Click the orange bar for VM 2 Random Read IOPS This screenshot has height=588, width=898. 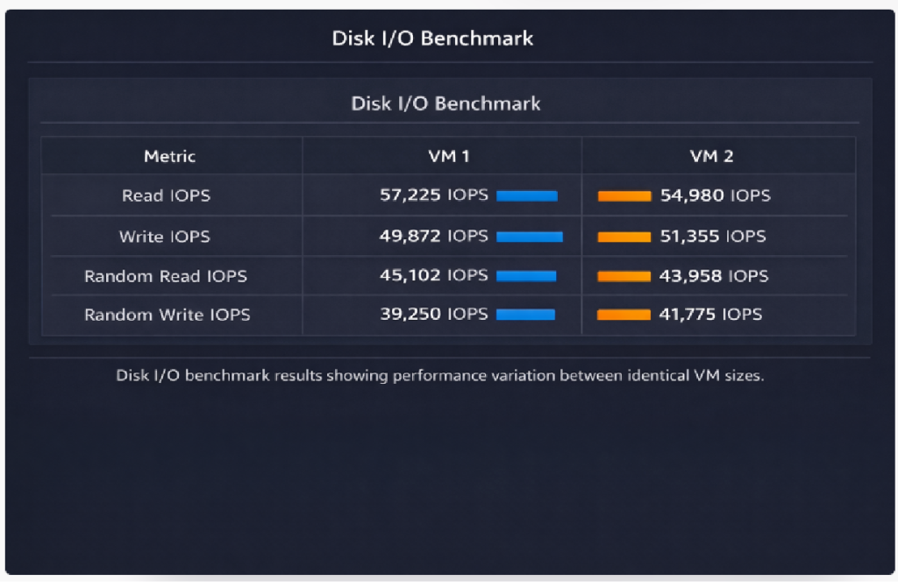(624, 276)
